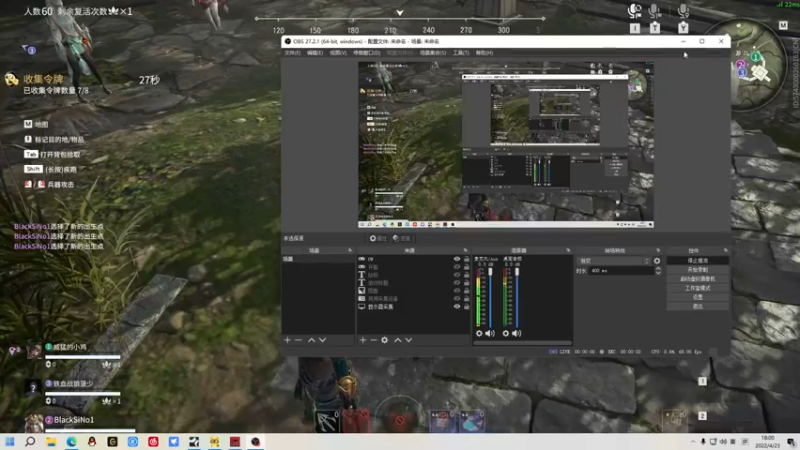Remove the selected scene with the minus icon
The image size is (800, 450).
click(298, 340)
